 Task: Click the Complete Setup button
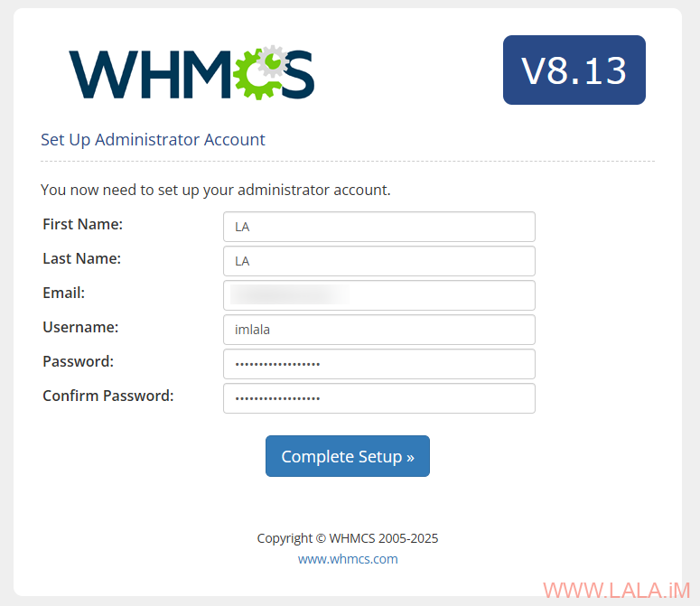pos(348,456)
